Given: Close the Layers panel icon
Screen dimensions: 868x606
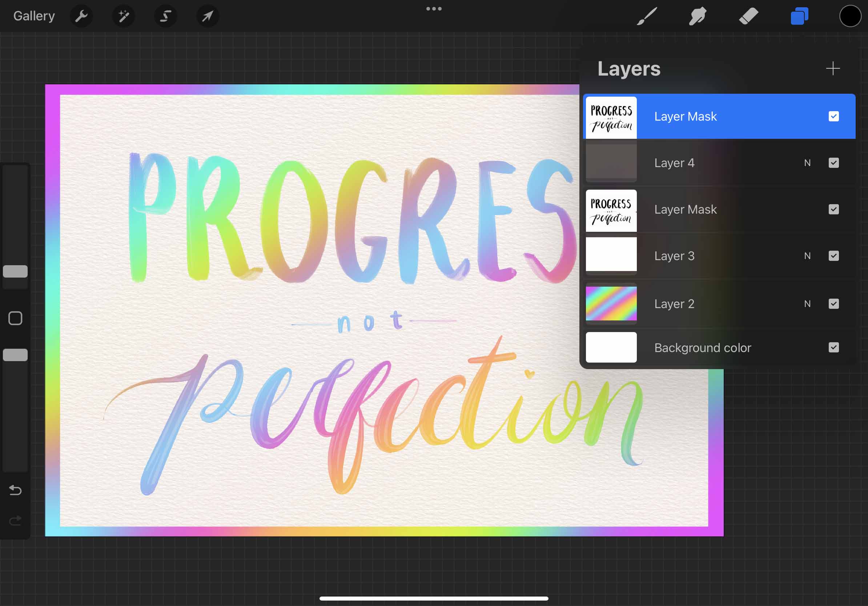Looking at the screenshot, I should (x=799, y=16).
